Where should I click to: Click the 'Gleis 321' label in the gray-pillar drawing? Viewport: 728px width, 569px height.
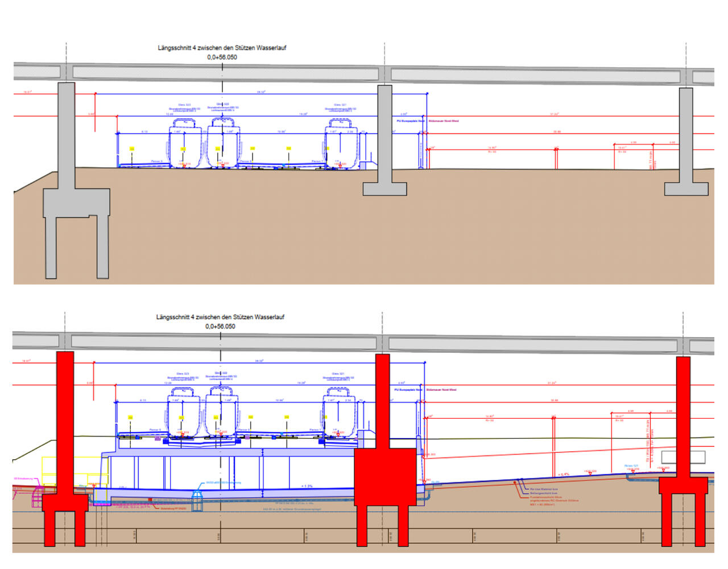[340, 105]
